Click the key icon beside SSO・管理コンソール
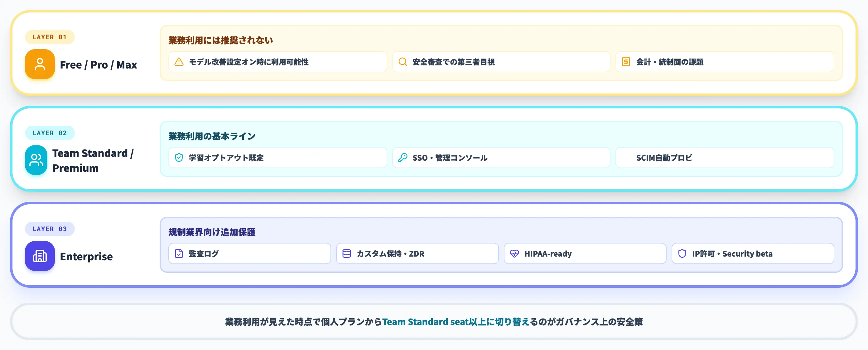Screen dimensions: 868x350 [403, 158]
